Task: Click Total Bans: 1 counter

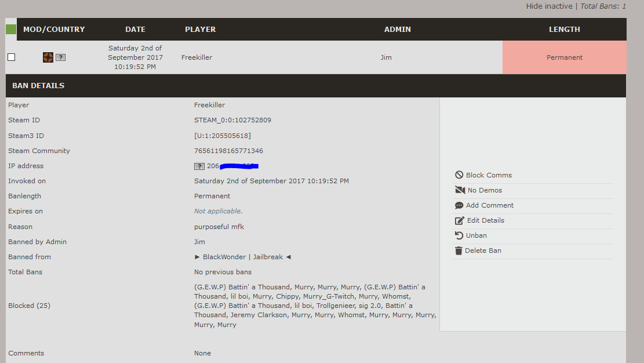Action: [603, 6]
